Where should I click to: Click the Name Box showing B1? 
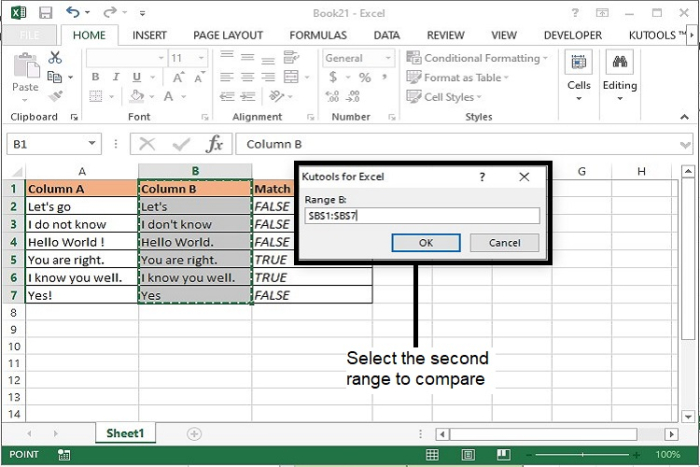54,144
